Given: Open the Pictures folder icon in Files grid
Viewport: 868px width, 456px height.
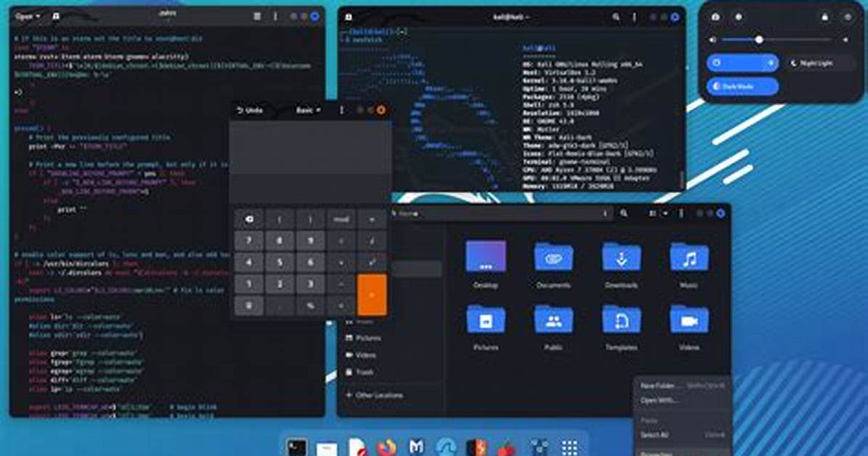Looking at the screenshot, I should (486, 319).
